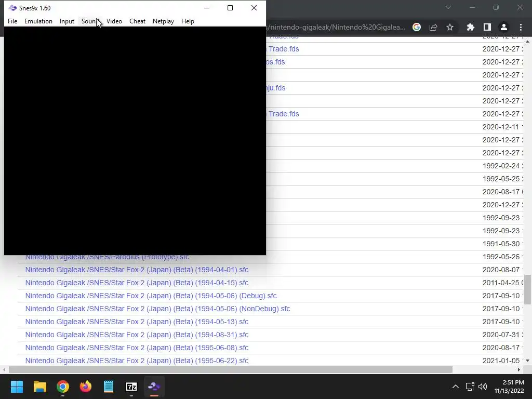Click the date 1992-05-25 in the file list
The height and width of the screenshot is (399, 532).
coord(501,179)
